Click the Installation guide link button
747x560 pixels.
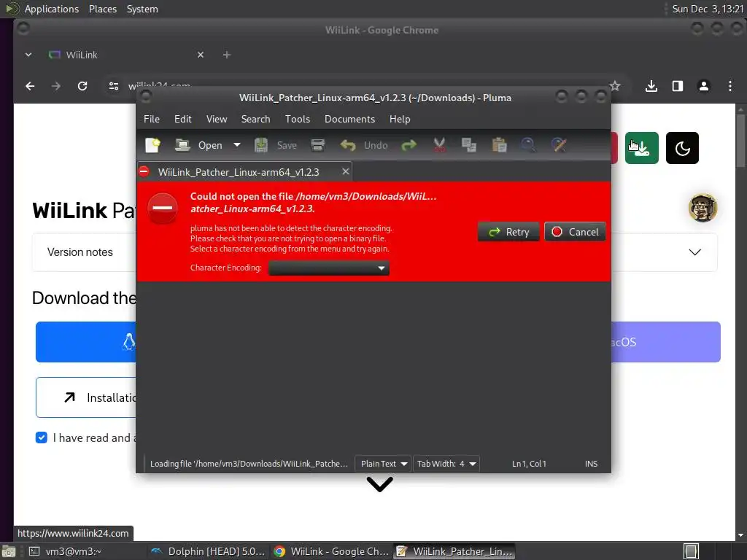[86, 397]
